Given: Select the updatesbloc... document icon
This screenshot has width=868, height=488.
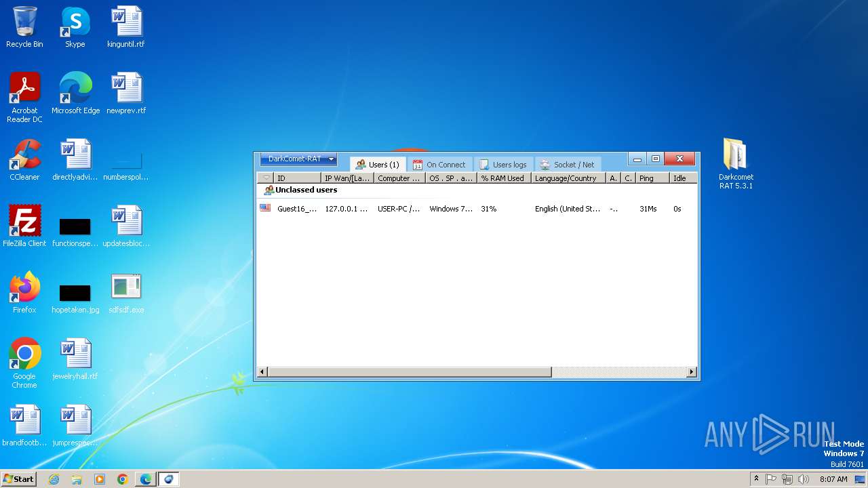Looking at the screenshot, I should coord(126,226).
